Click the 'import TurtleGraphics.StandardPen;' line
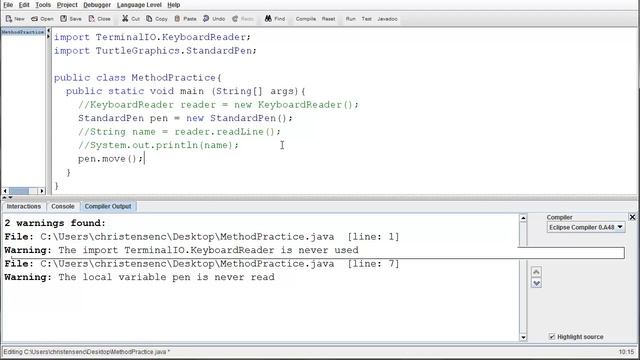The height and width of the screenshot is (360, 640). click(x=155, y=51)
